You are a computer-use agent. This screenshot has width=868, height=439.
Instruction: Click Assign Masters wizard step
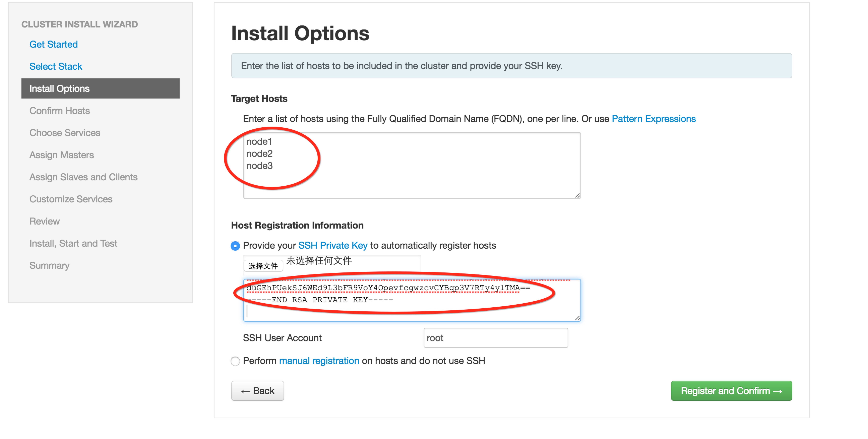pyautogui.click(x=62, y=155)
